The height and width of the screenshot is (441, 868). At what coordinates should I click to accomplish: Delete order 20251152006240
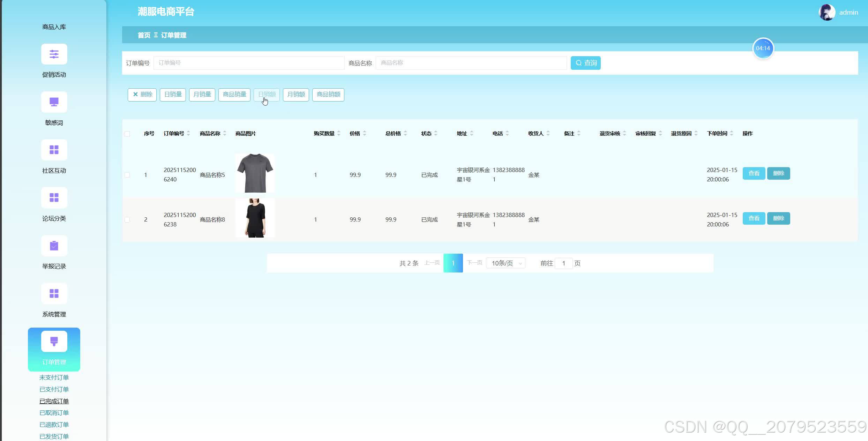point(779,173)
